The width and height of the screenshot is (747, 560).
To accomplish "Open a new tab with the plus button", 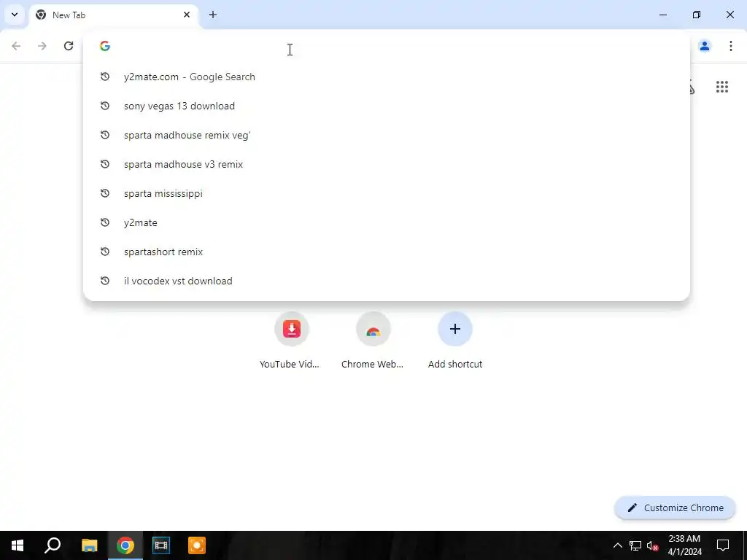I will (213, 15).
